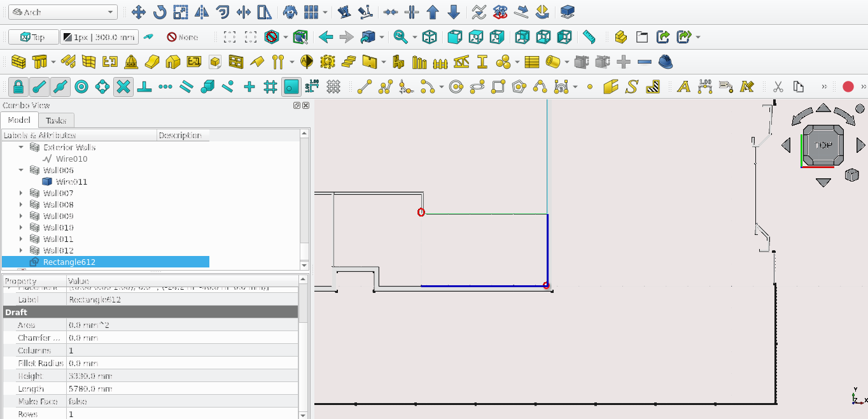Toggle snap to grid

[270, 87]
